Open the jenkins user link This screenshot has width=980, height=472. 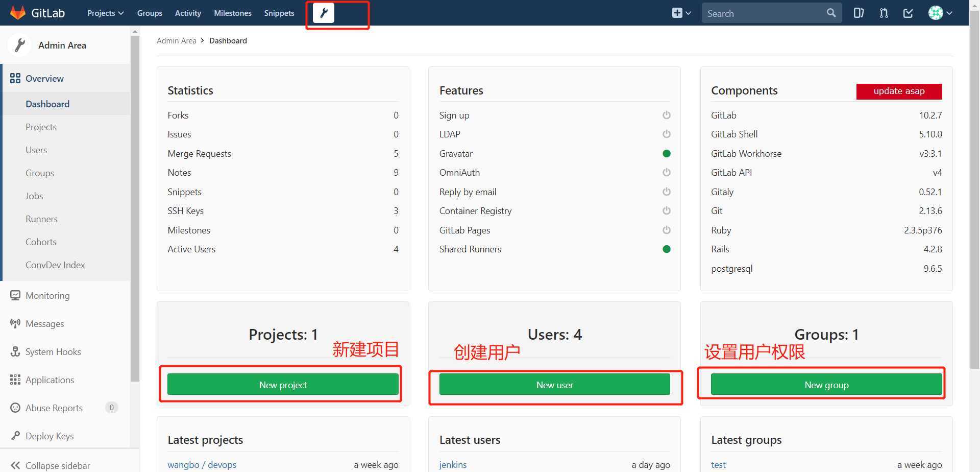pos(453,464)
